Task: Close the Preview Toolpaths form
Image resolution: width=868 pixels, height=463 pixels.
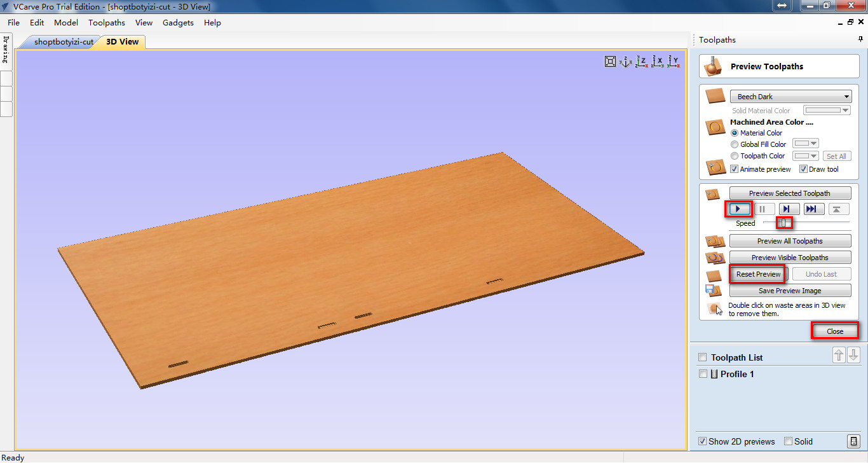Action: tap(835, 331)
